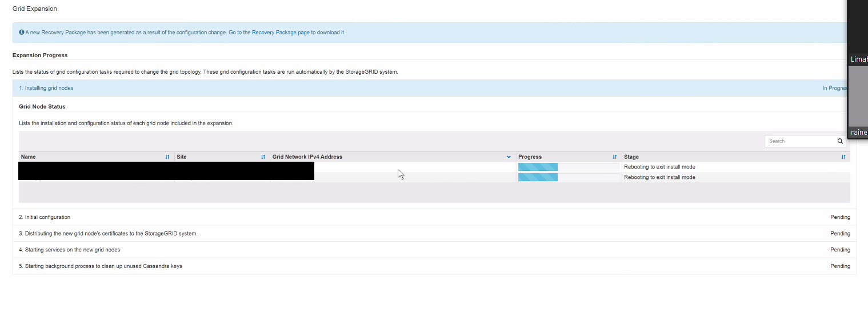Screen dimensions: 868x316
Task: Click the Grid Network IPv4 Address header label
Action: [307, 157]
